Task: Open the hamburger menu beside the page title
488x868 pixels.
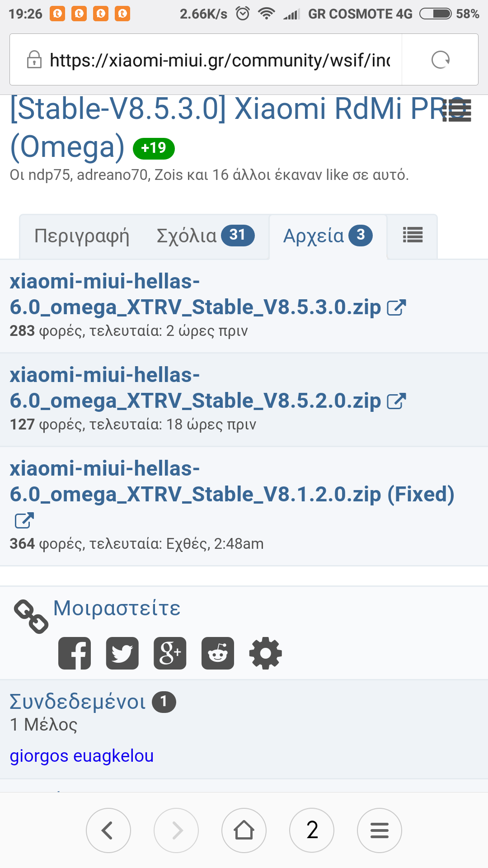Action: pyautogui.click(x=457, y=110)
